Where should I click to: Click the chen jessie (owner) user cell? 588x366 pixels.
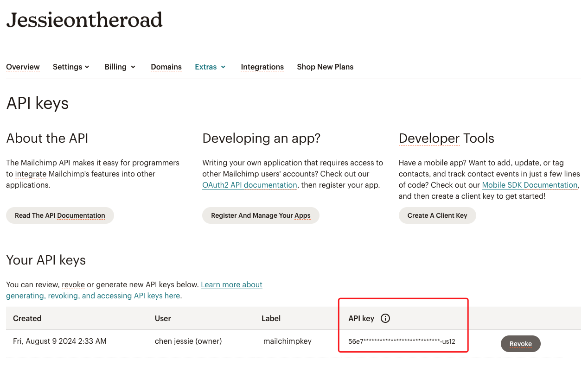(x=188, y=341)
